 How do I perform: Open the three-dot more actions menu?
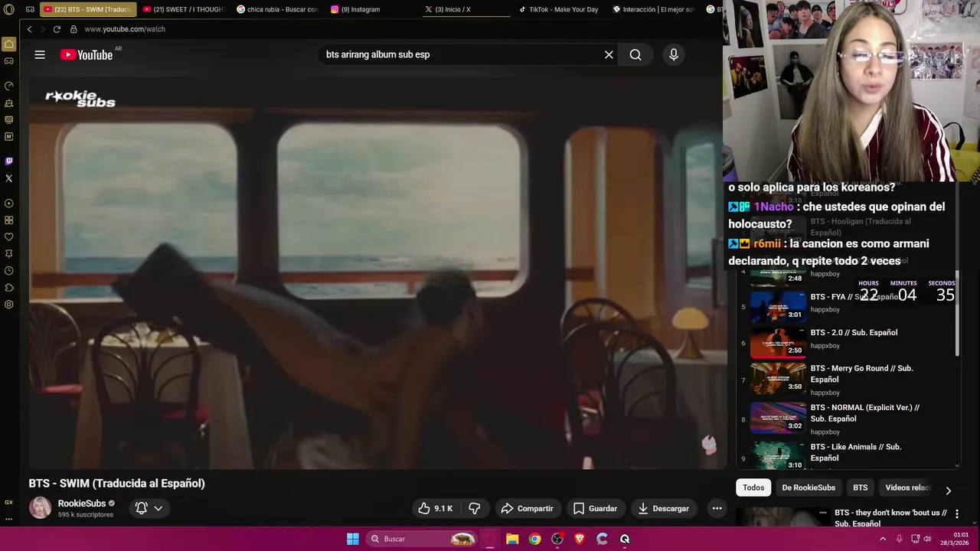tap(717, 508)
